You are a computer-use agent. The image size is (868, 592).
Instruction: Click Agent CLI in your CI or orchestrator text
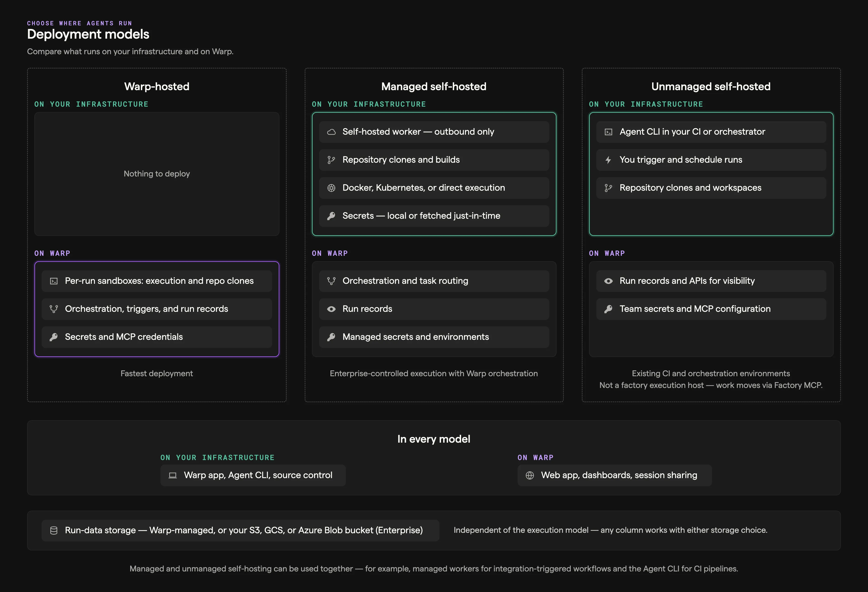pos(692,132)
